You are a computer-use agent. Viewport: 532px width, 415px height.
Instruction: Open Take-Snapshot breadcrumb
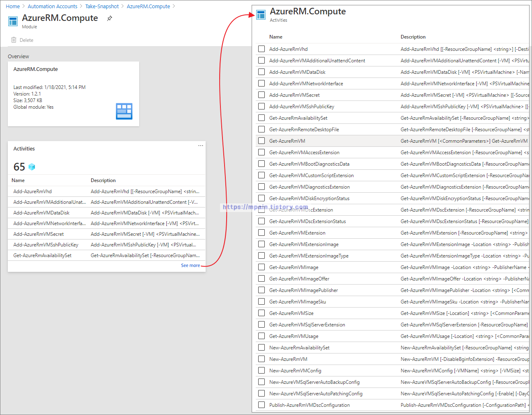point(102,6)
